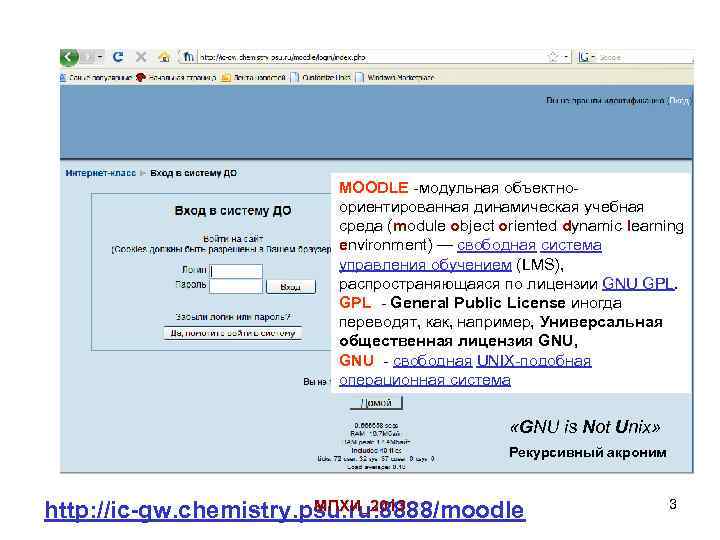The height and width of the screenshot is (540, 720).
Task: Open the 'управления обучением' hyperlink
Action: (x=425, y=265)
